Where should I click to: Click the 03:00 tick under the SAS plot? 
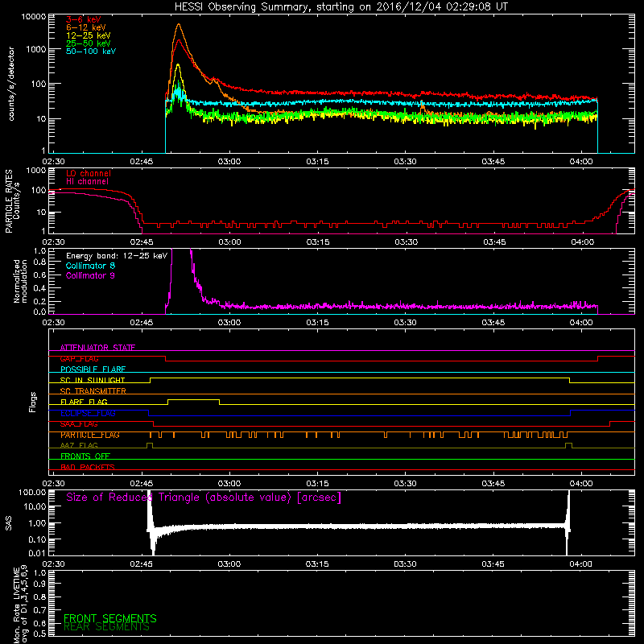pos(229,564)
